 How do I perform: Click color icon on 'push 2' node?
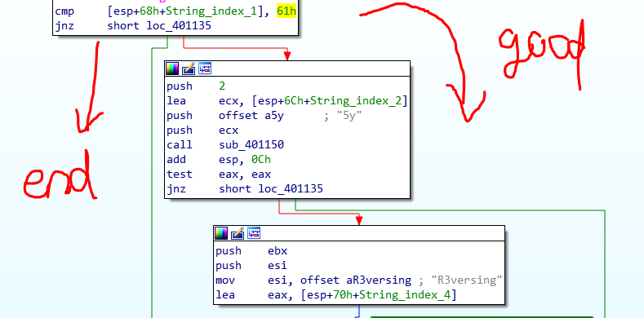[172, 68]
